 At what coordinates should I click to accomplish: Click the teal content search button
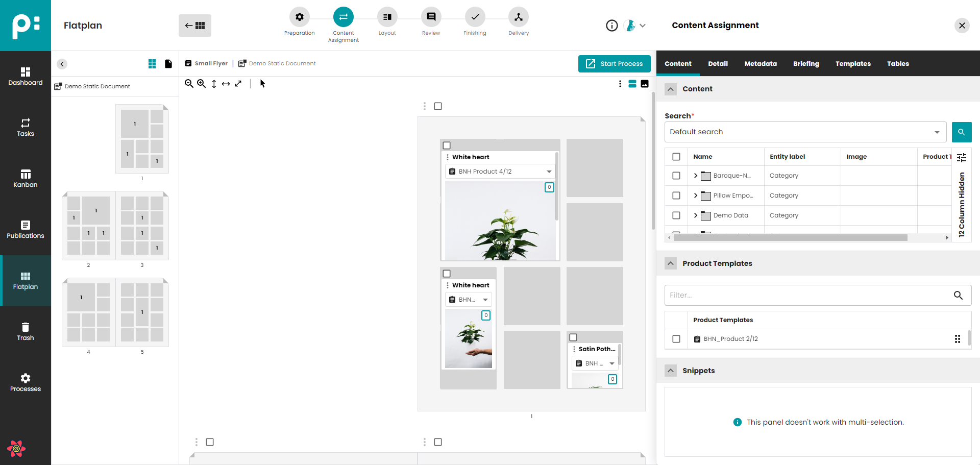pos(961,132)
